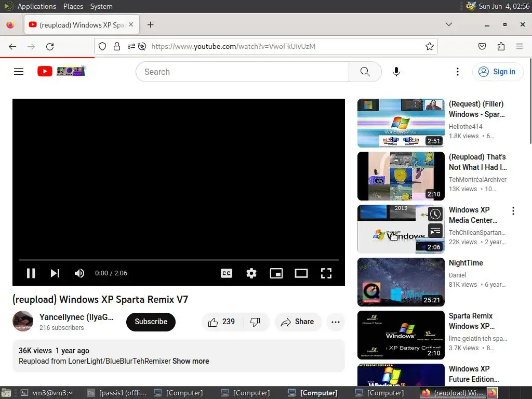Open Windows XP Future Edition video title
Viewport: 532px width, 399px height.
(x=474, y=374)
